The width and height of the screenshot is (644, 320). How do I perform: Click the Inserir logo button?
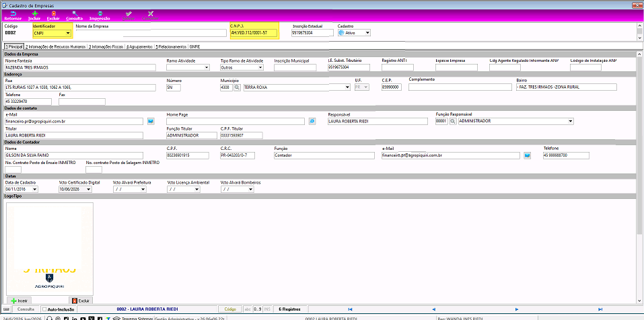18,301
